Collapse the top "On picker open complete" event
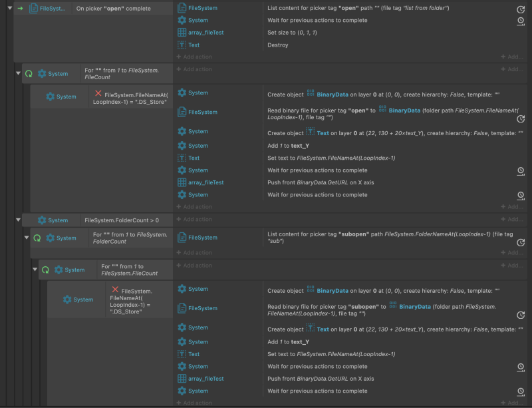Viewport: 532px width, 408px height. pos(9,9)
